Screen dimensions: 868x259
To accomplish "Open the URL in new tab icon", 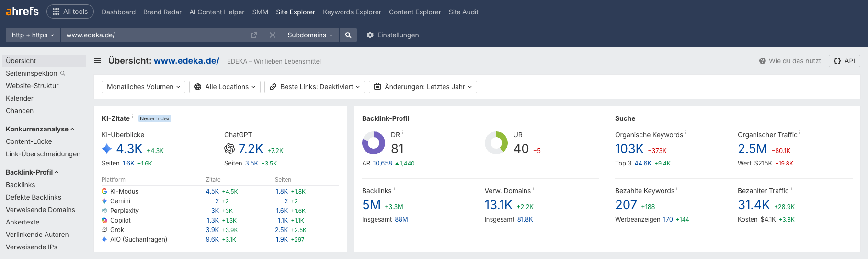I will [254, 35].
